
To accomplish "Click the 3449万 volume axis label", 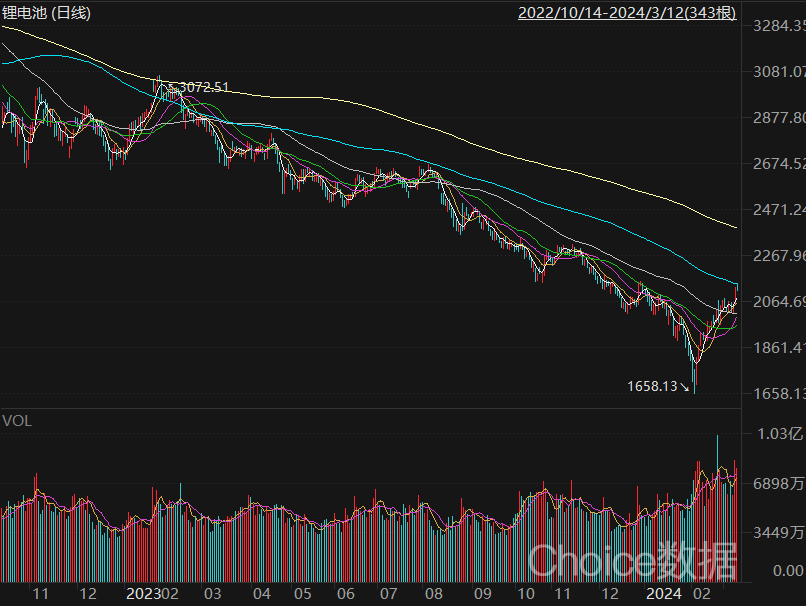I will 780,532.
